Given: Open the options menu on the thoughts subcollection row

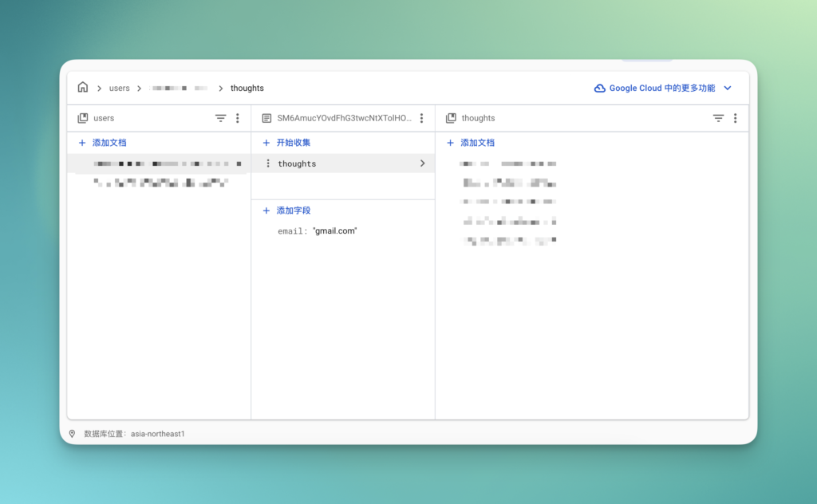Looking at the screenshot, I should (268, 163).
